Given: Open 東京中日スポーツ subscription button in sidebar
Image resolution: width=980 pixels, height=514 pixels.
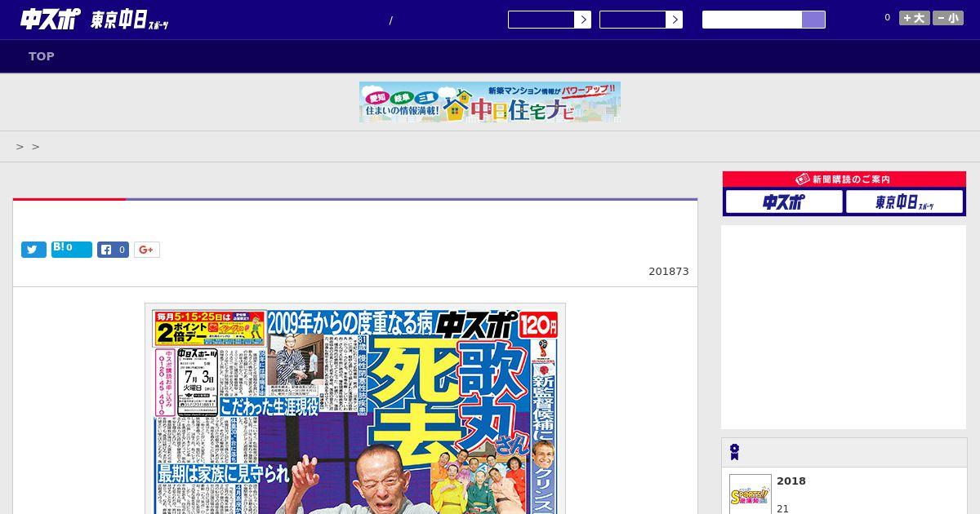Looking at the screenshot, I should pos(904,202).
